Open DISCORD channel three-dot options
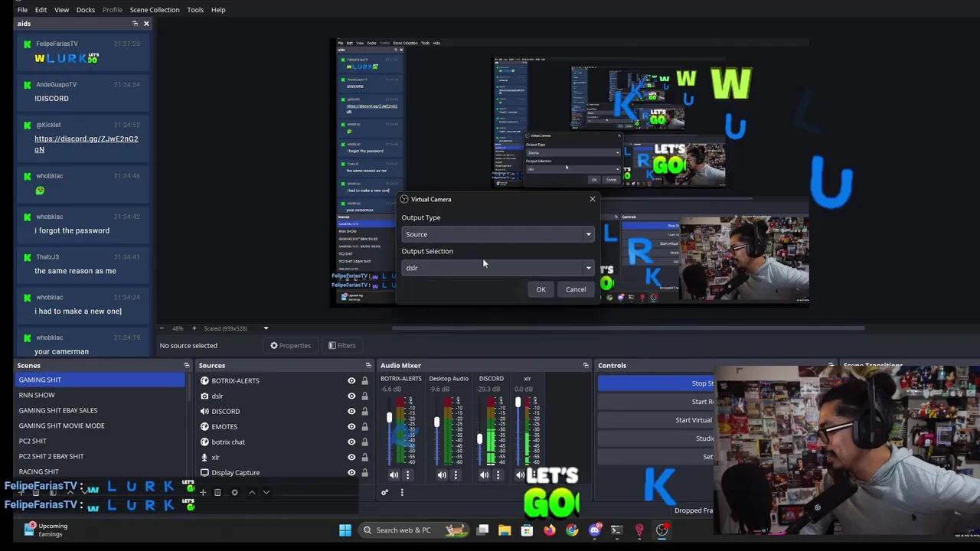This screenshot has width=980, height=551. [498, 475]
